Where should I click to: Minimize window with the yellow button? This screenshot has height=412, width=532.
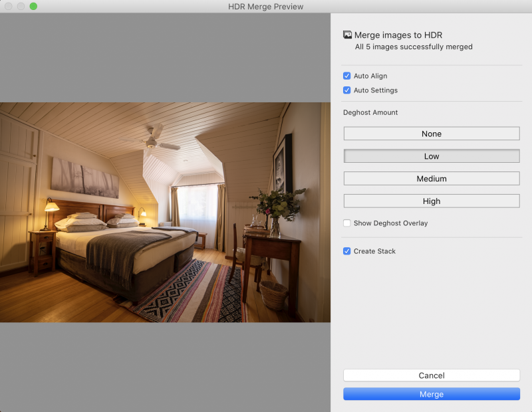[21, 6]
